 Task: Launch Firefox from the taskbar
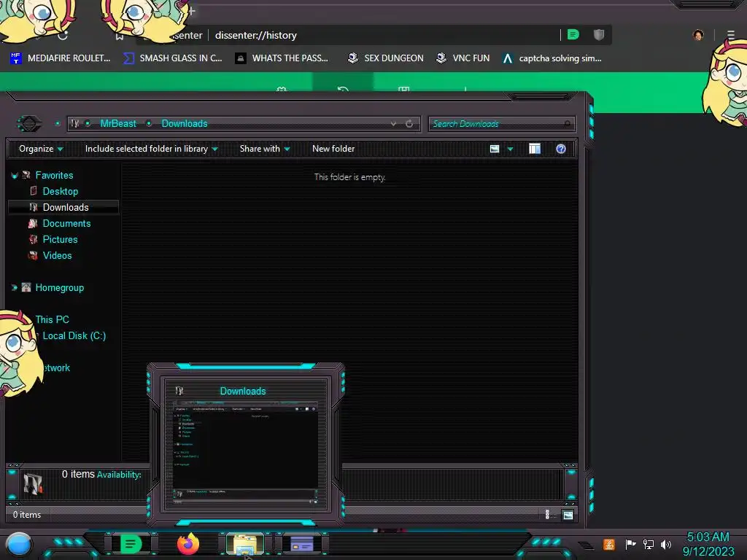click(187, 543)
